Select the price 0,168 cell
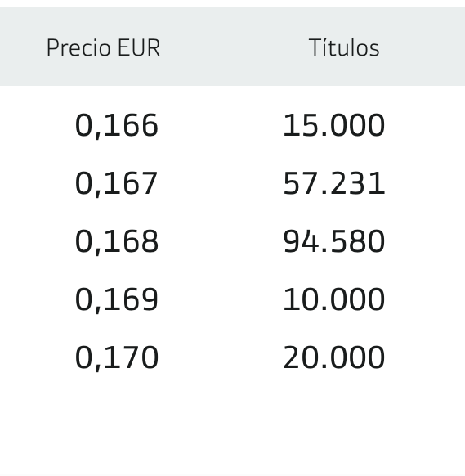The image size is (465, 476). 117,241
